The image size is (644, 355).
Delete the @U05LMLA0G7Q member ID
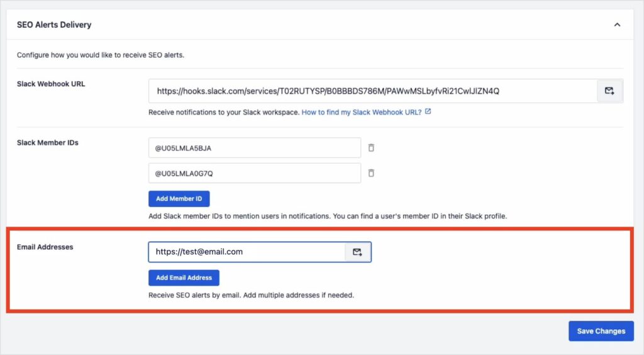coord(371,173)
